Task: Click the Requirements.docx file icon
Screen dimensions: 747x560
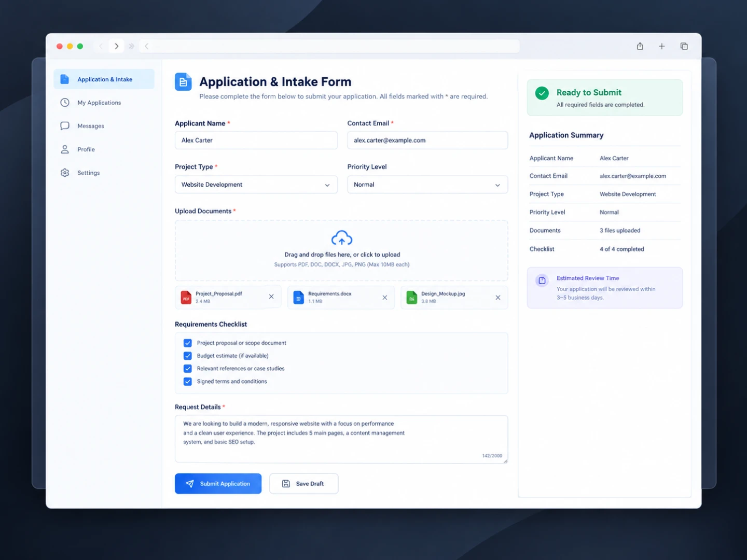Action: [299, 298]
